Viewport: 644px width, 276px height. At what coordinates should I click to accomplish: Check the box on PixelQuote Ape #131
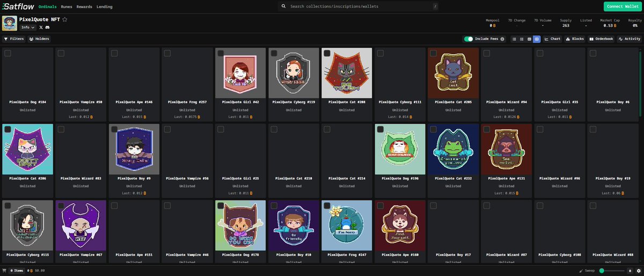[x=486, y=129]
